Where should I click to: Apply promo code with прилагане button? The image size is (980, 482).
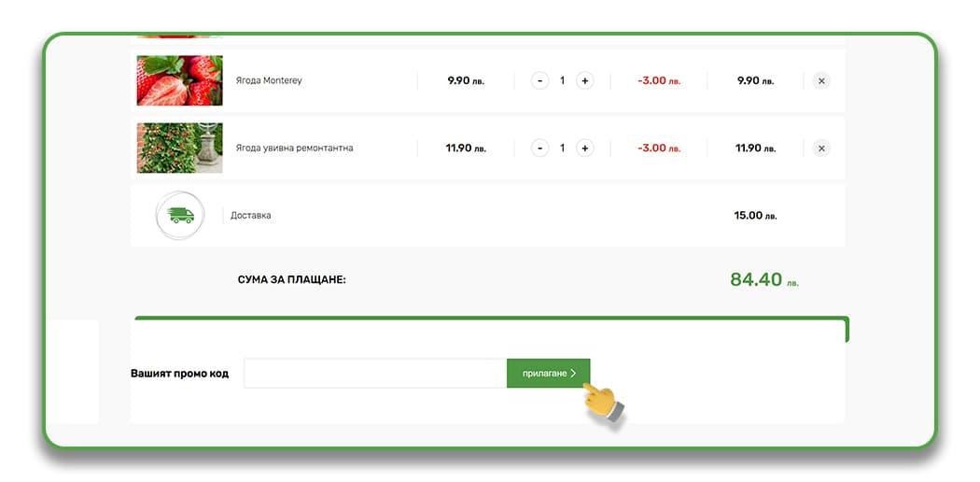[549, 374]
